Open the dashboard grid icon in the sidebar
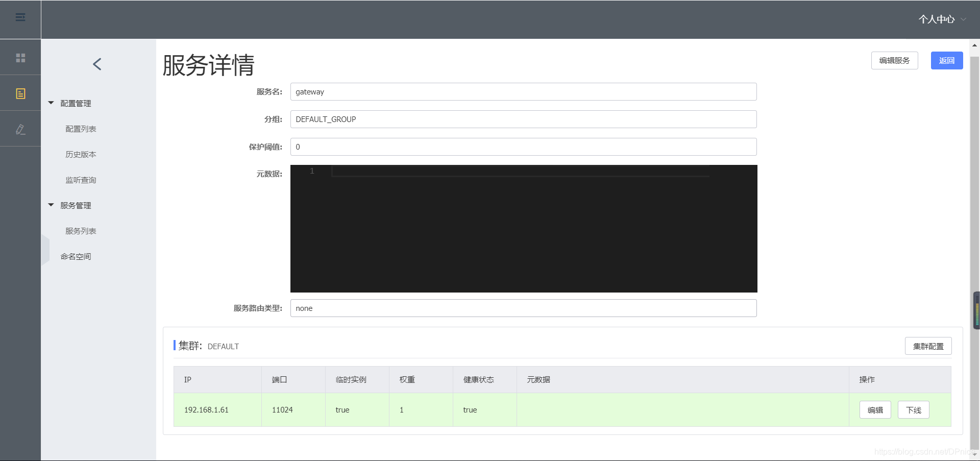980x461 pixels. pyautogui.click(x=20, y=58)
